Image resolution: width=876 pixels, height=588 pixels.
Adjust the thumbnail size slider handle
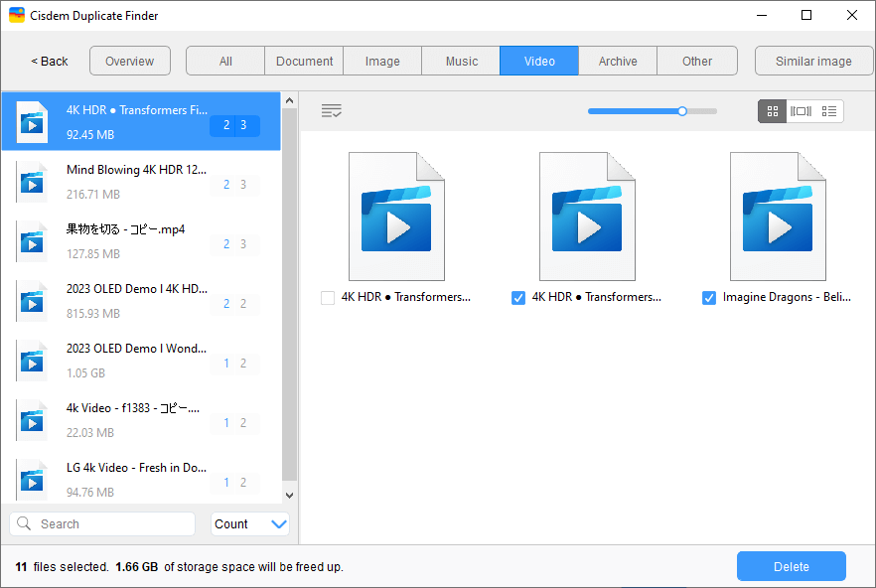point(682,111)
